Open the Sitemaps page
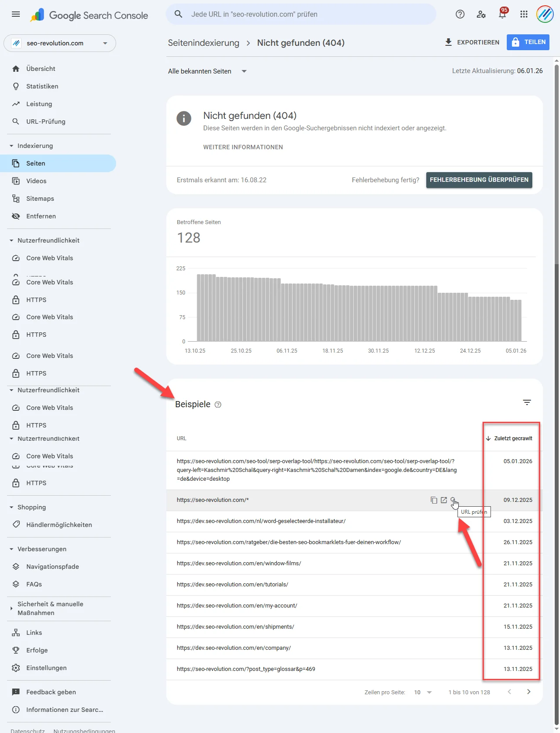Image resolution: width=560 pixels, height=733 pixels. pos(40,199)
